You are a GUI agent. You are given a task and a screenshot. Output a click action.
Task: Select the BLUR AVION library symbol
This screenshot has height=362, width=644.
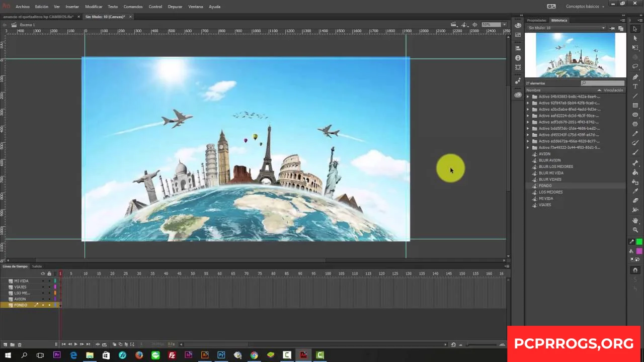coord(549,160)
